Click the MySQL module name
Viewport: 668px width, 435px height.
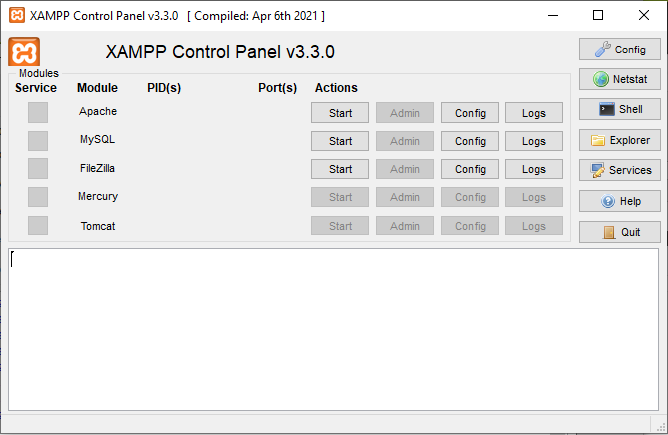pos(98,139)
